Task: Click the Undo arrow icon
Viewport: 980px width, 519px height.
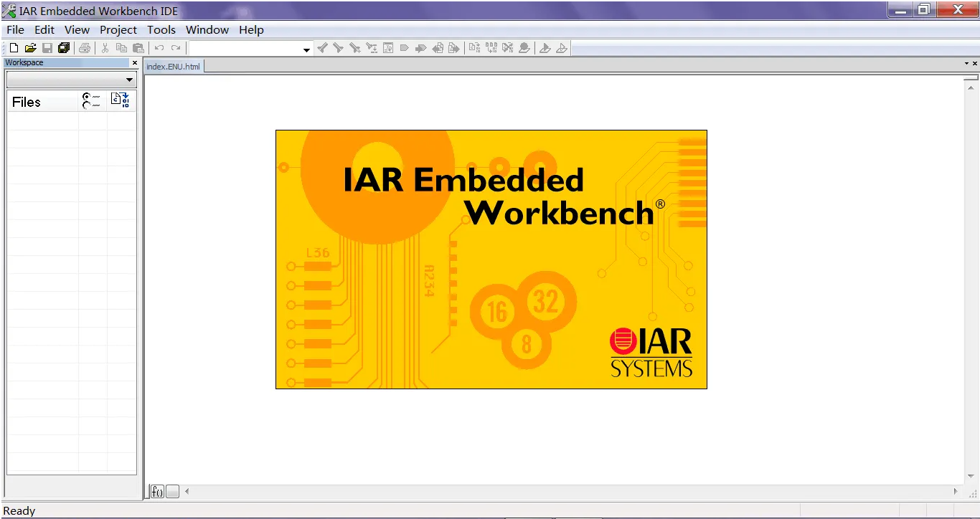Action: click(159, 48)
